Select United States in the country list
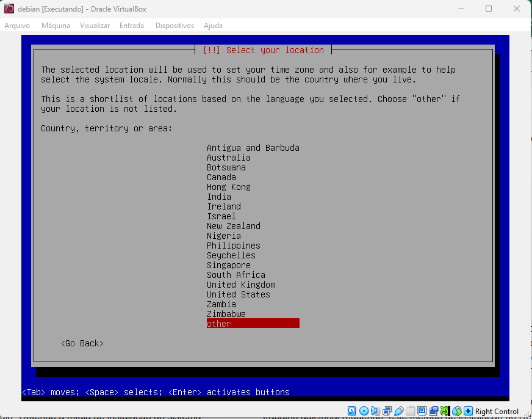 (239, 294)
